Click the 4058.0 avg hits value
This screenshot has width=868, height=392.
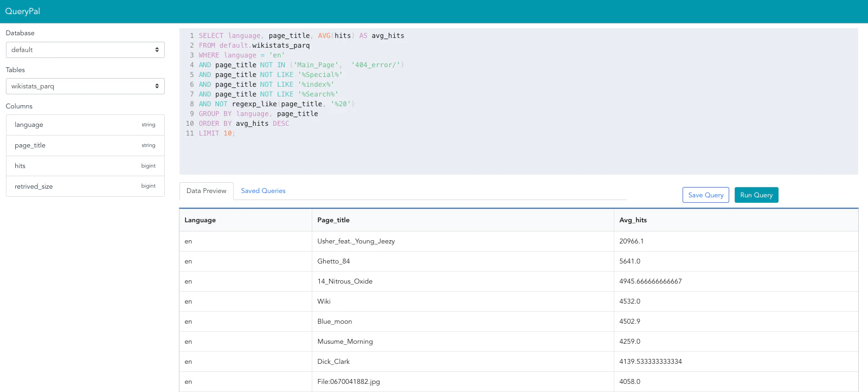click(x=630, y=382)
